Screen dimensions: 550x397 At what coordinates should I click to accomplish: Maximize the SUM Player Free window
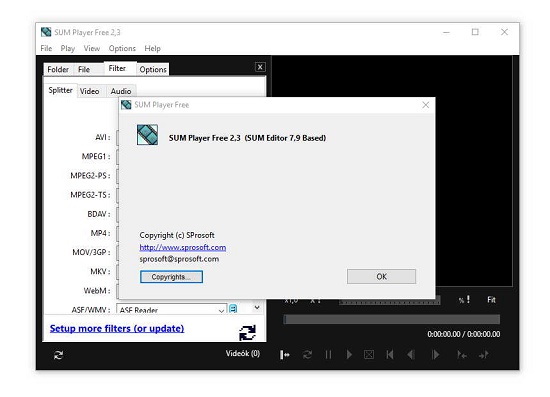(475, 32)
